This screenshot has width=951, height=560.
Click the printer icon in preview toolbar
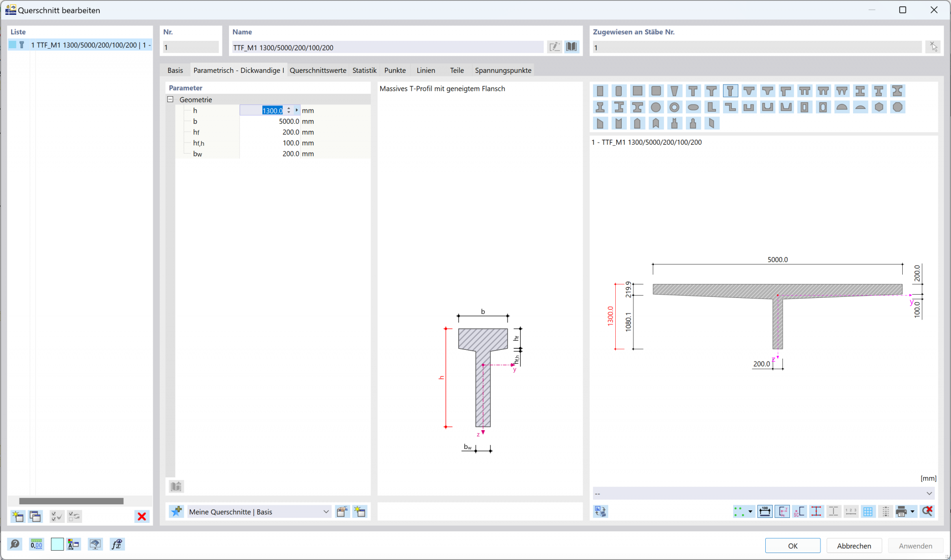pyautogui.click(x=901, y=511)
